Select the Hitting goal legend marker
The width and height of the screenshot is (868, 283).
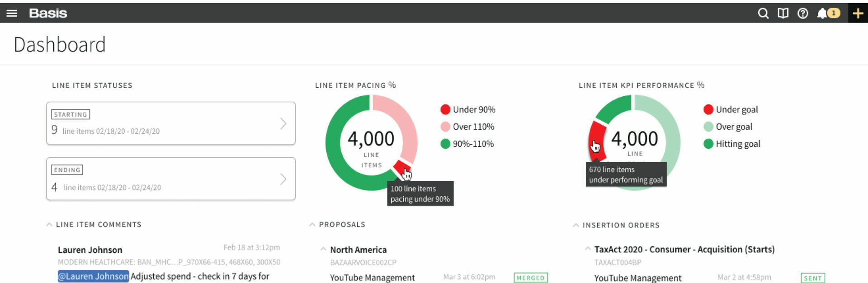tap(708, 144)
